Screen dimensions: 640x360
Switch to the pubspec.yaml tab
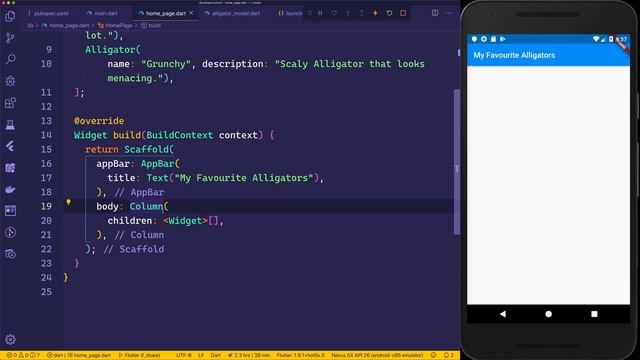[48, 13]
